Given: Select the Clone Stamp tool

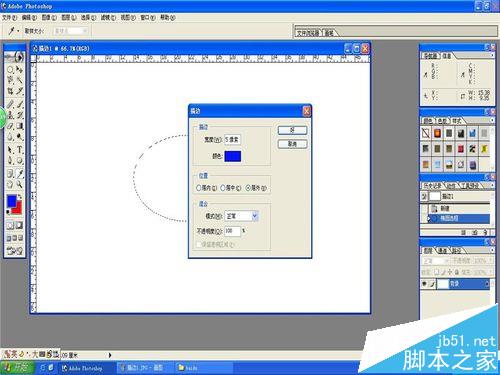Looking at the screenshot, I should (x=10, y=115).
